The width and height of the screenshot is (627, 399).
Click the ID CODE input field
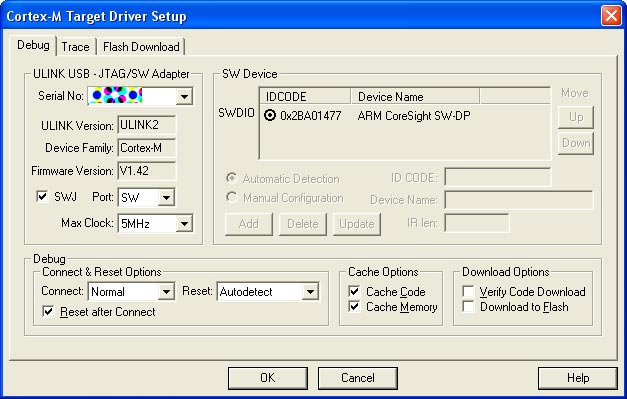[x=498, y=177]
